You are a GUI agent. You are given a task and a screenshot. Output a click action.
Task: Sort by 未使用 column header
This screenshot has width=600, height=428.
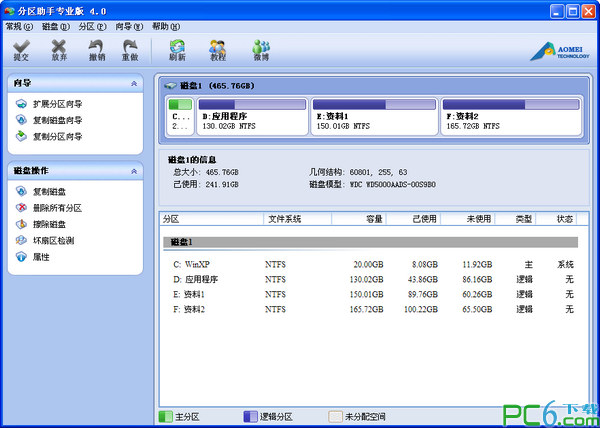[x=468, y=219]
